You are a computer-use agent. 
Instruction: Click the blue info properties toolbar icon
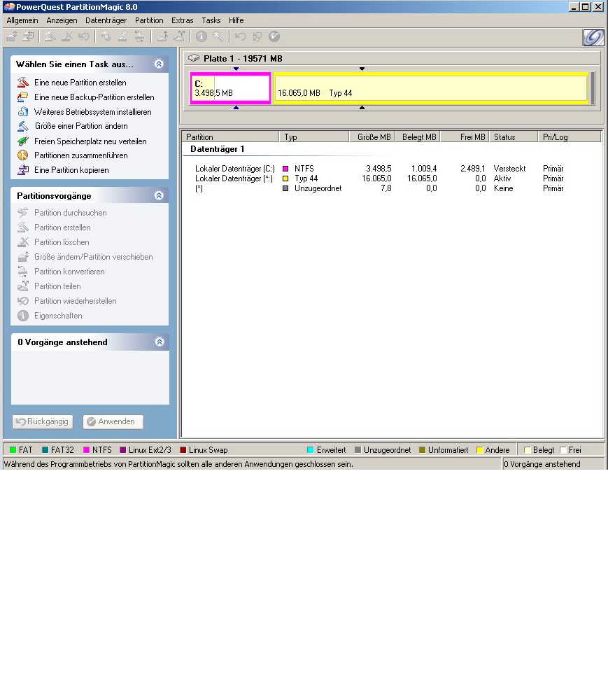202,36
